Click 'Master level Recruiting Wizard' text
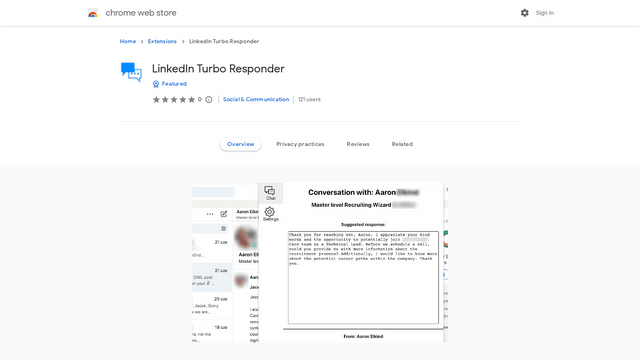Screen dimensions: 640x360 351,205
